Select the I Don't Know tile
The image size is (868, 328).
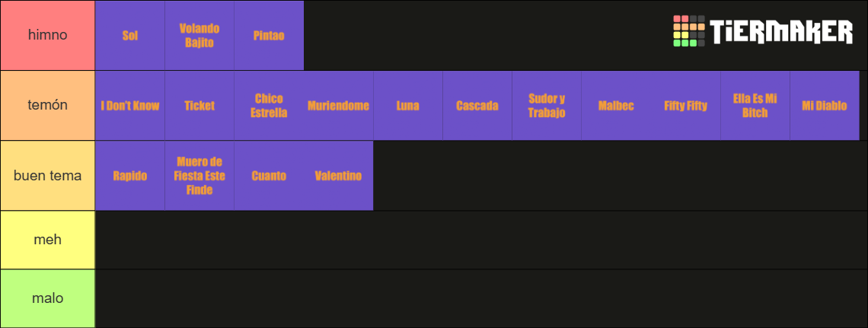tap(130, 106)
